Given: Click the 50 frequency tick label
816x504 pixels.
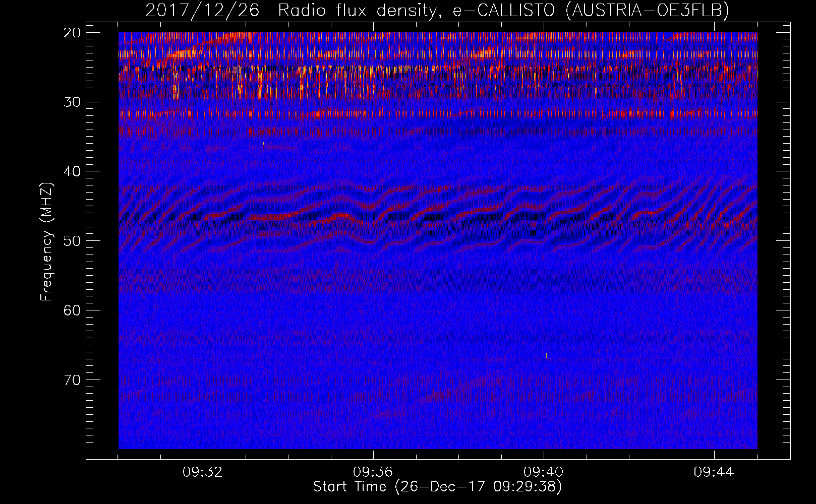Looking at the screenshot, I should [73, 241].
